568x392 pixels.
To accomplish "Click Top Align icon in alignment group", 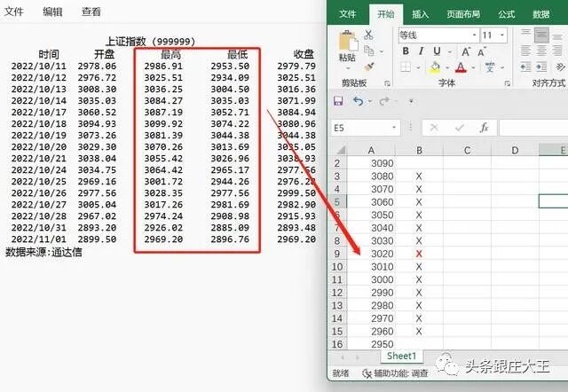I will click(525, 35).
